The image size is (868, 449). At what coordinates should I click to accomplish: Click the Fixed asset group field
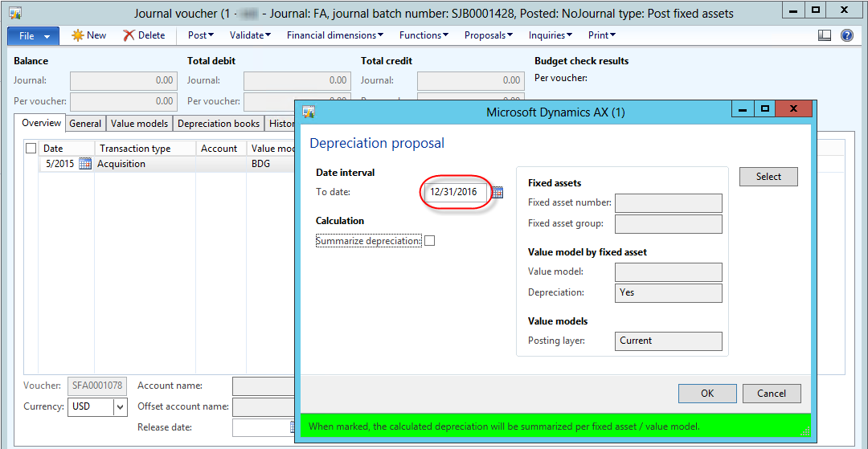tap(668, 224)
